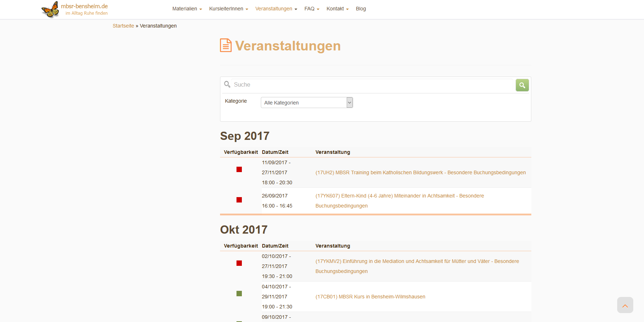Open the 17CB01 MBSR Kurs Bensheim-Wilmshausen link

(x=370, y=297)
